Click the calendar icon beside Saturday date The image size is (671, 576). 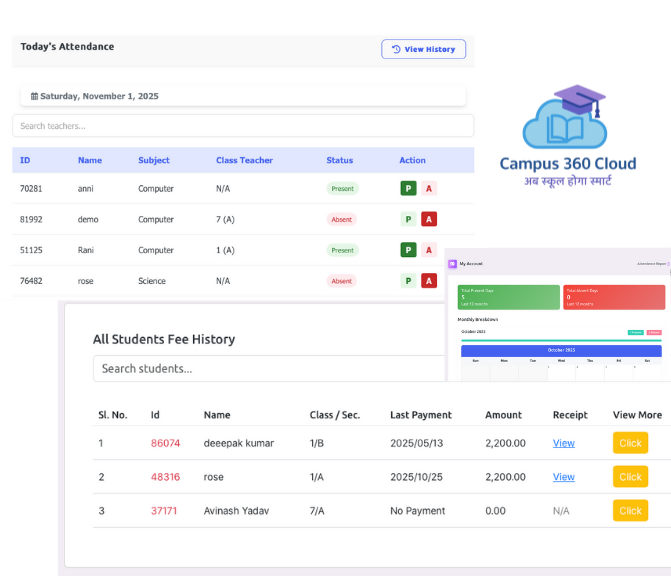35,97
